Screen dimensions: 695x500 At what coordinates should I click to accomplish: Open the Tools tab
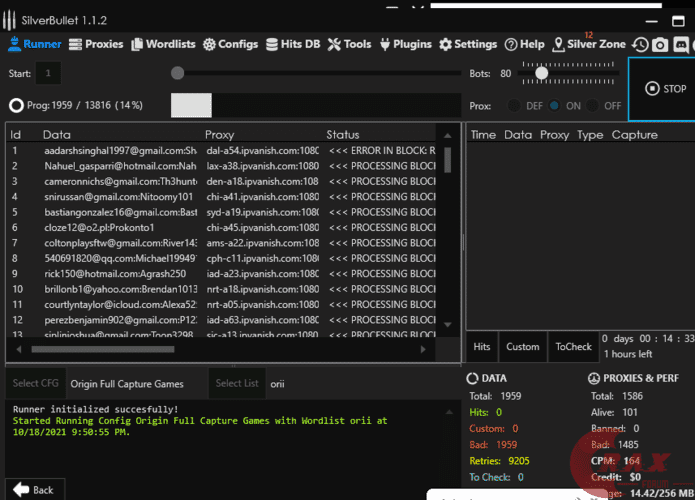pyautogui.click(x=349, y=44)
